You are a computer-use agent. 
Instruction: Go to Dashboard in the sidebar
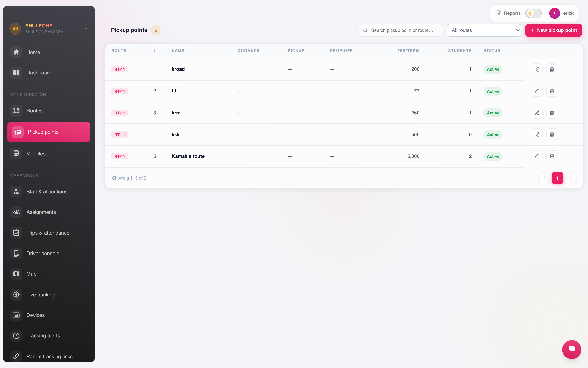pos(49,73)
